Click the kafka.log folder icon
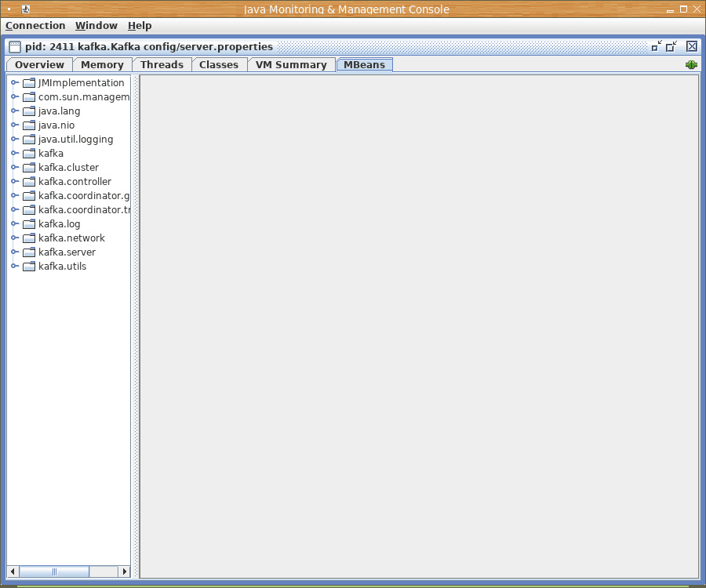The height and width of the screenshot is (588, 706). 29,223
